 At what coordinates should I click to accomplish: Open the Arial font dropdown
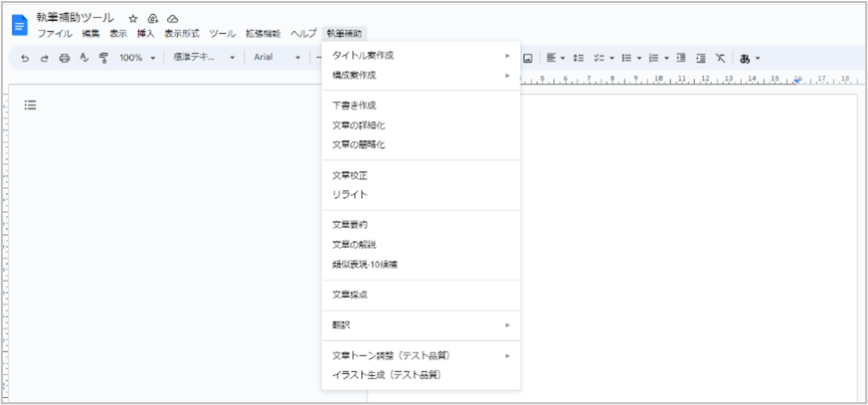click(275, 58)
